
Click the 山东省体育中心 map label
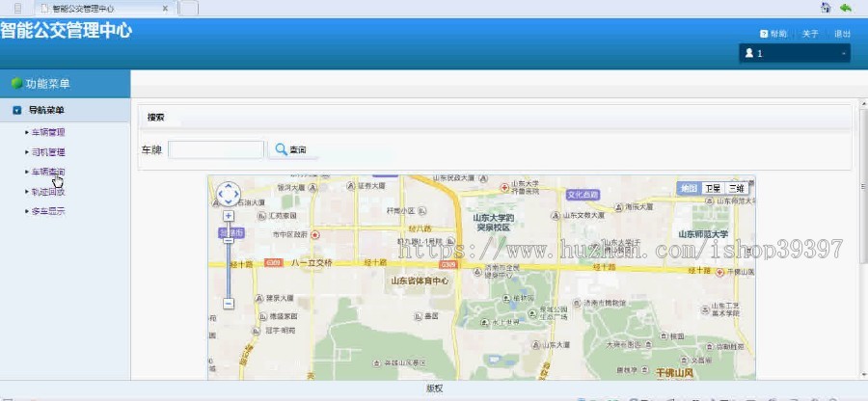(420, 281)
